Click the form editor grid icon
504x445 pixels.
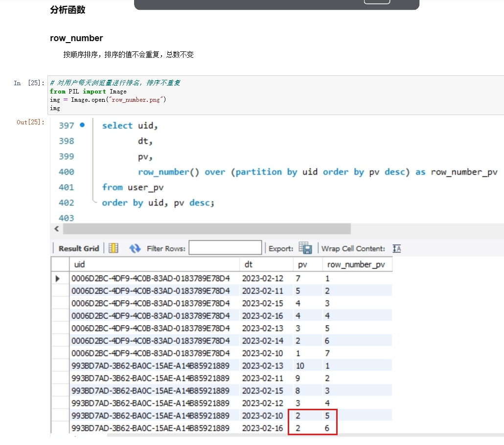(x=113, y=248)
